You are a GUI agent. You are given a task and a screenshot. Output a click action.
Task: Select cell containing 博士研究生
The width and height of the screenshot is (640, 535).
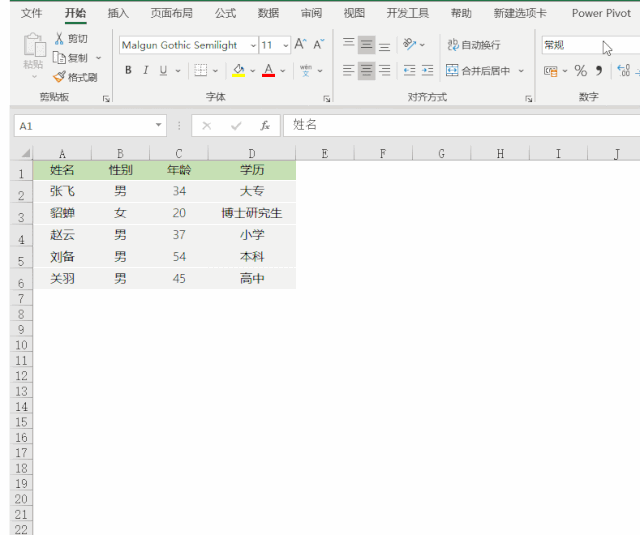pos(252,213)
